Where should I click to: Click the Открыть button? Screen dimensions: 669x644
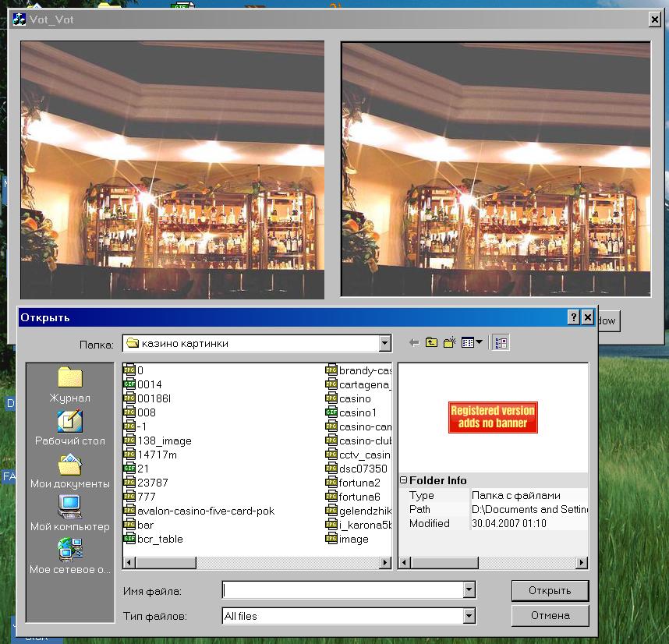(x=550, y=590)
